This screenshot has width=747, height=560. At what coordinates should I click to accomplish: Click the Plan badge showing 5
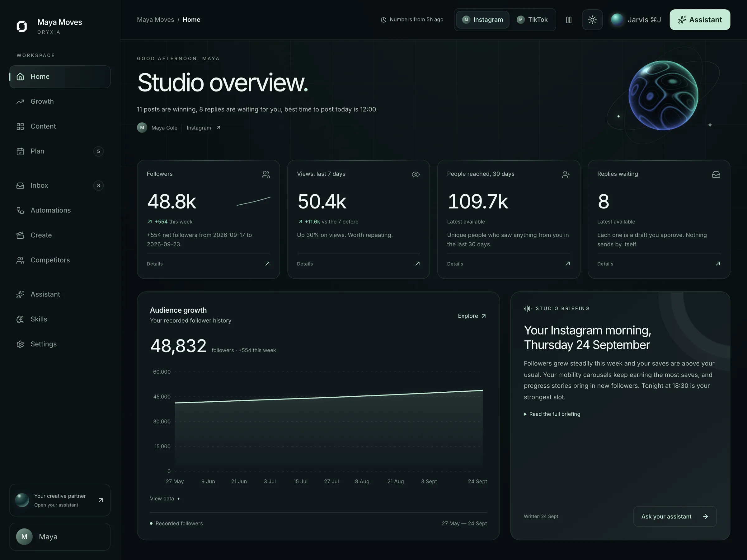point(98,152)
